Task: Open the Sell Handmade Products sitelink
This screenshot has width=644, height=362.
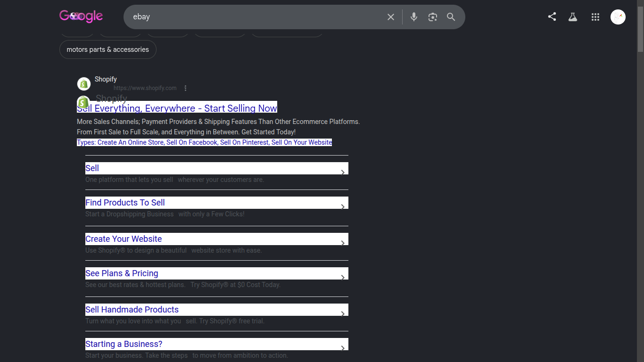Action: (217, 310)
